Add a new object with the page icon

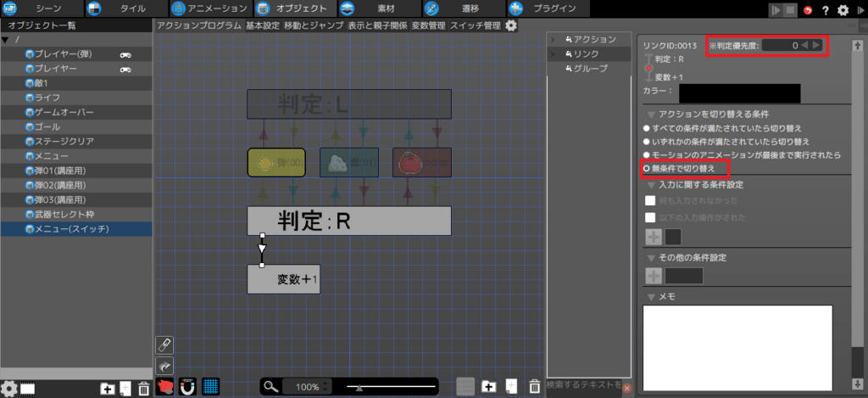click(125, 389)
